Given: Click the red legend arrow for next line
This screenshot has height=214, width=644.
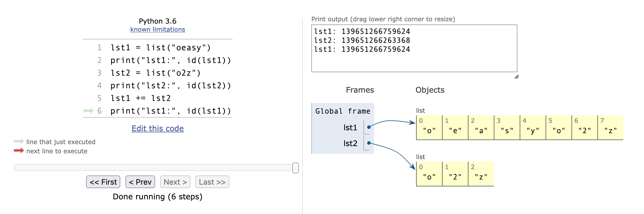Looking at the screenshot, I should tap(19, 150).
